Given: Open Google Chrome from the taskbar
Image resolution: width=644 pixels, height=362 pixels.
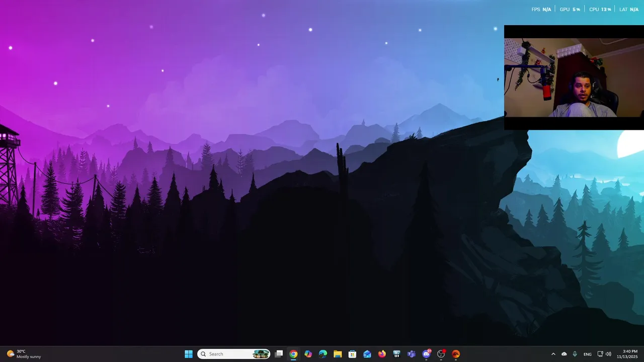Looking at the screenshot, I should coord(293,354).
